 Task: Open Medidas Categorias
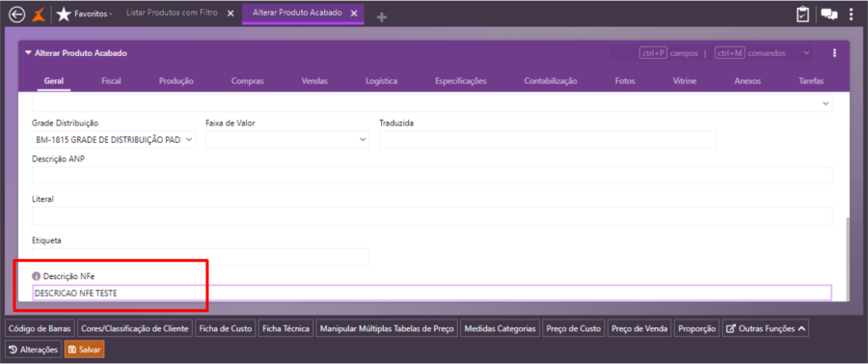[500, 328]
